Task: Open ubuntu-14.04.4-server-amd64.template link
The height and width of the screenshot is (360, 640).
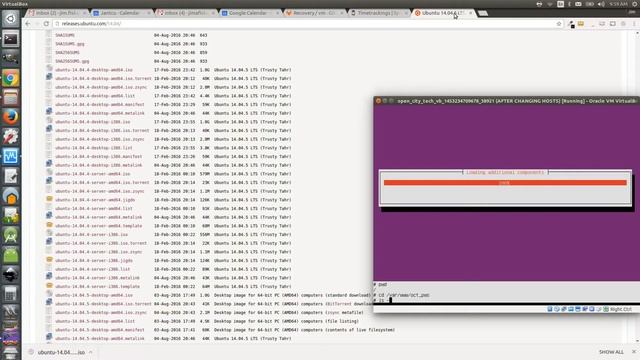Action: point(98,226)
